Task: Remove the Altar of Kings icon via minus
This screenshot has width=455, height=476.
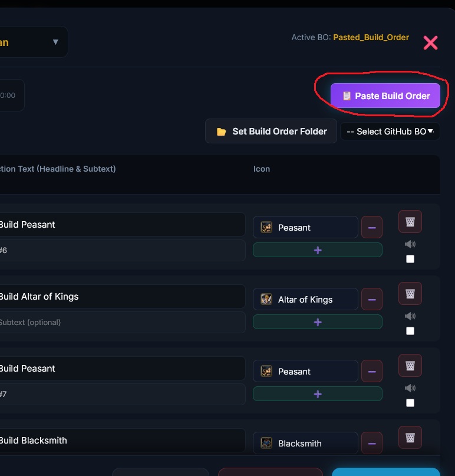Action: point(372,299)
